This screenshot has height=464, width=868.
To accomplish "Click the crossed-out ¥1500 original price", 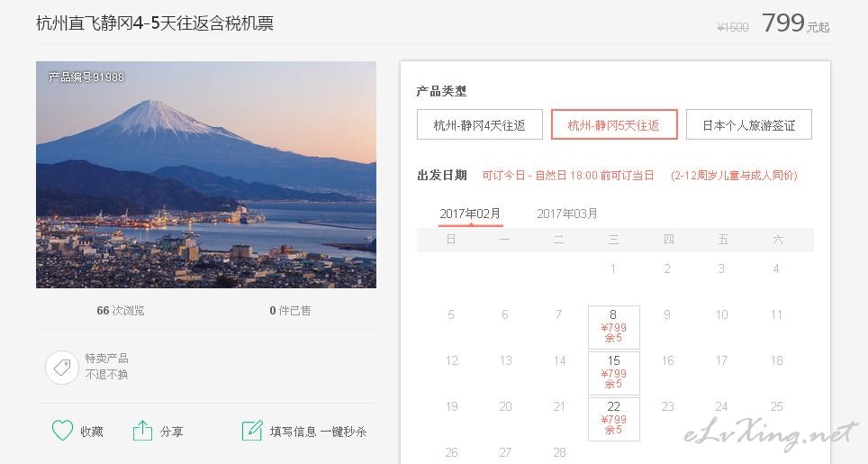I will click(732, 27).
